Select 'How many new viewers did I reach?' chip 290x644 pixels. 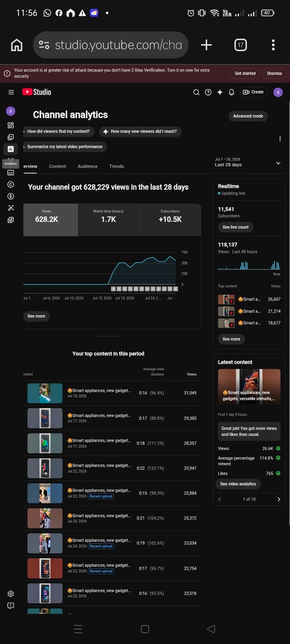pyautogui.click(x=140, y=131)
